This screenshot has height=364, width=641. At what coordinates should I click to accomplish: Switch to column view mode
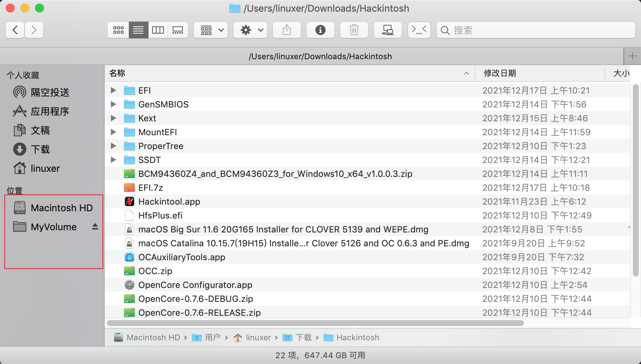(158, 30)
